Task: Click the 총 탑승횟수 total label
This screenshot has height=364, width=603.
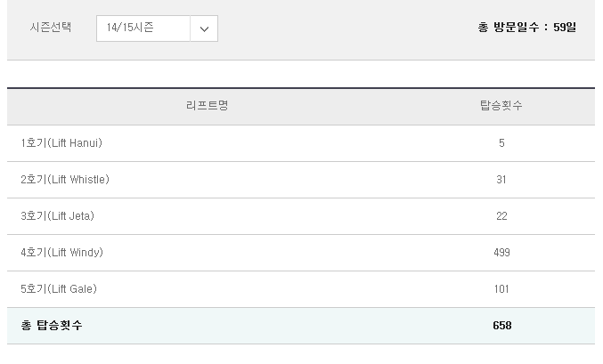Action: click(52, 326)
